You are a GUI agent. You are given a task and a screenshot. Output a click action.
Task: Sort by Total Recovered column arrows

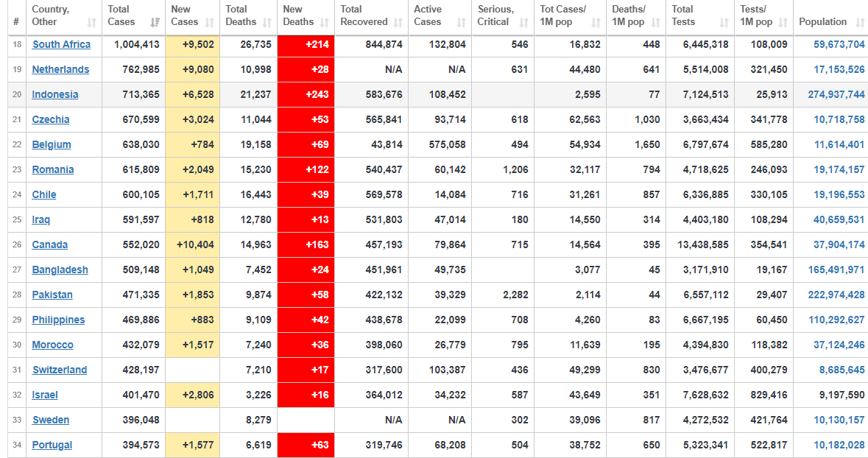[398, 23]
